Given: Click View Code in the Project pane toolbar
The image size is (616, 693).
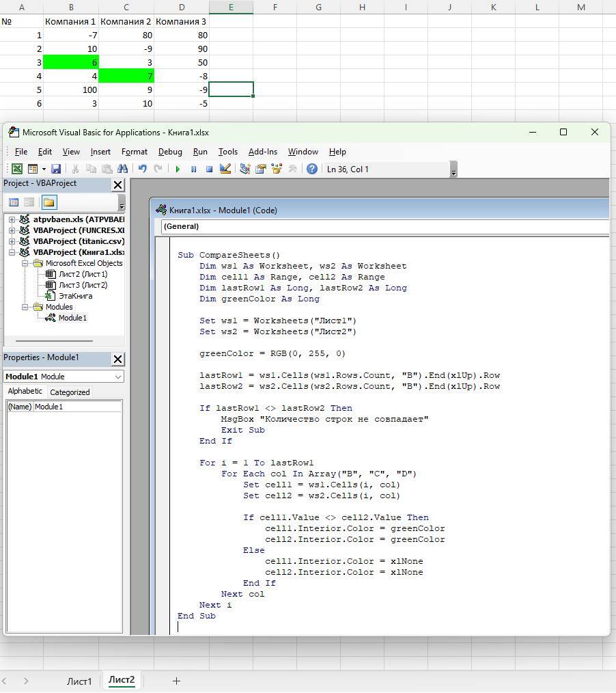Looking at the screenshot, I should (13, 202).
